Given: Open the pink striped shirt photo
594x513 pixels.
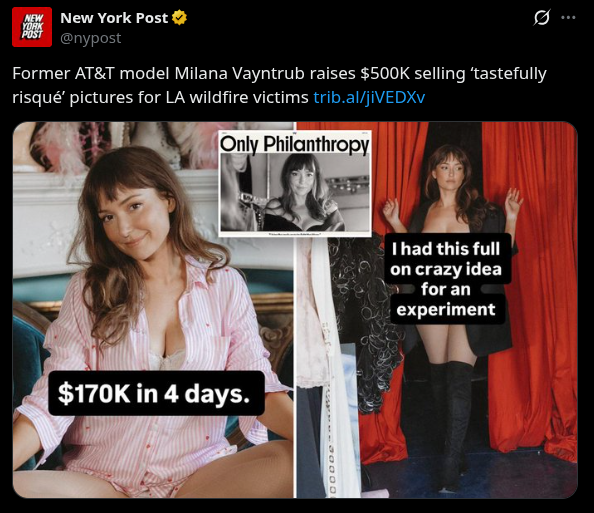Looking at the screenshot, I should (153, 310).
